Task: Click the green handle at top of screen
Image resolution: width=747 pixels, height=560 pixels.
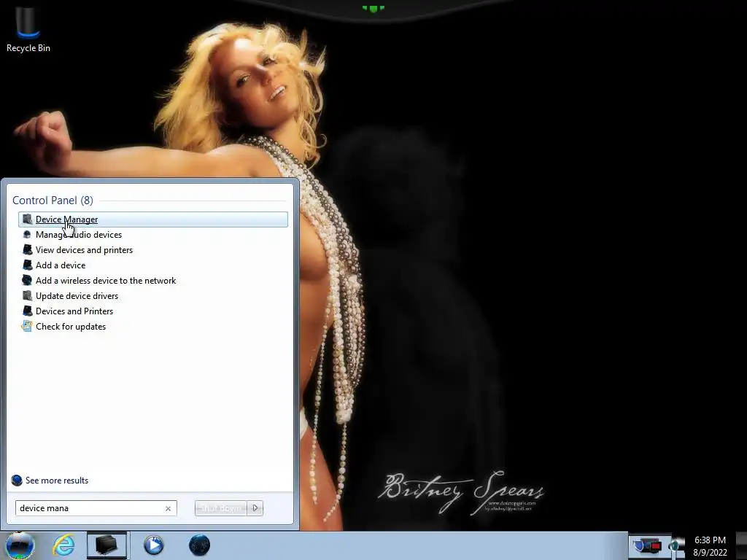Action: 373,8
